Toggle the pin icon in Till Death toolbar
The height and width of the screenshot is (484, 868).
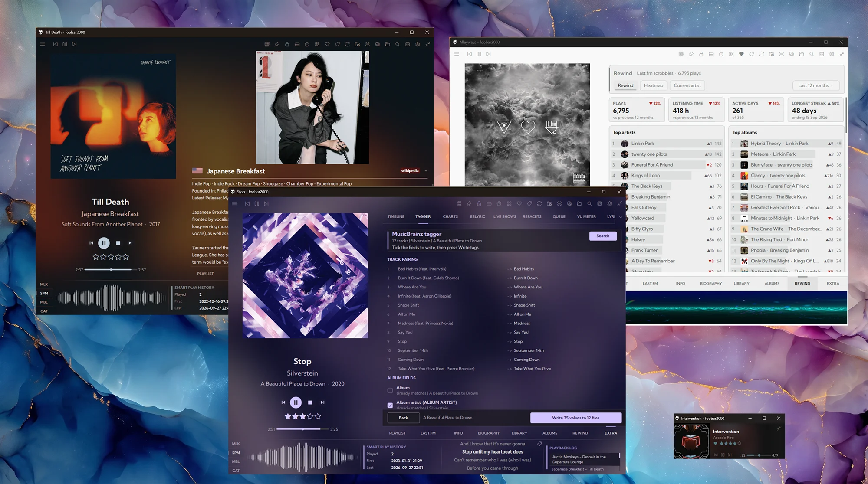pyautogui.click(x=277, y=44)
